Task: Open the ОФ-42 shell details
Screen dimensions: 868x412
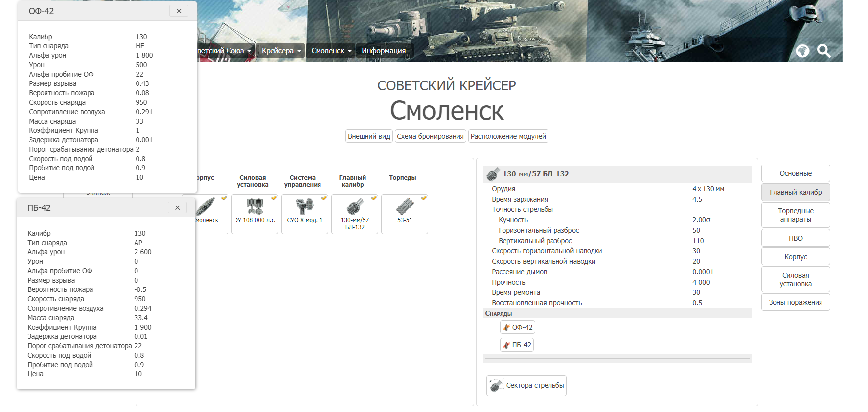Action: click(x=517, y=327)
